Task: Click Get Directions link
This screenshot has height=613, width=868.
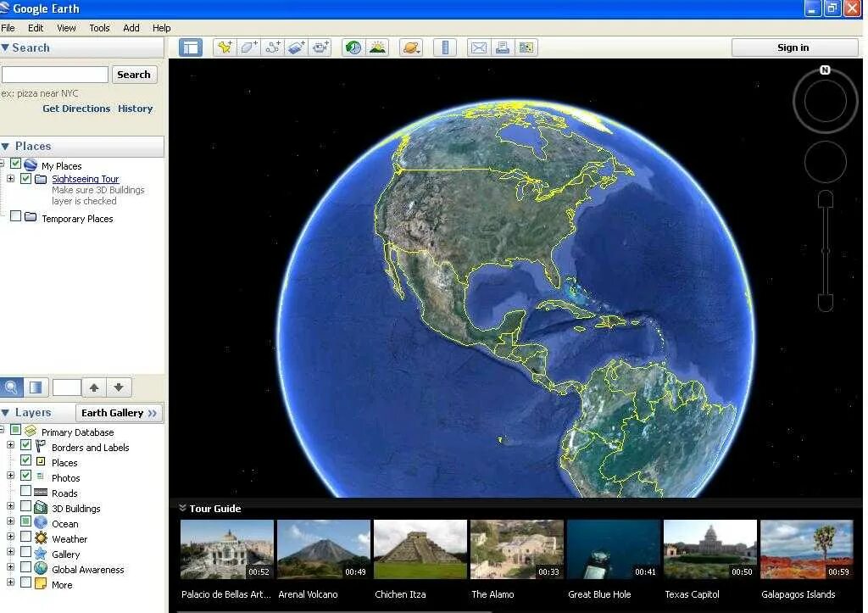Action: [76, 109]
